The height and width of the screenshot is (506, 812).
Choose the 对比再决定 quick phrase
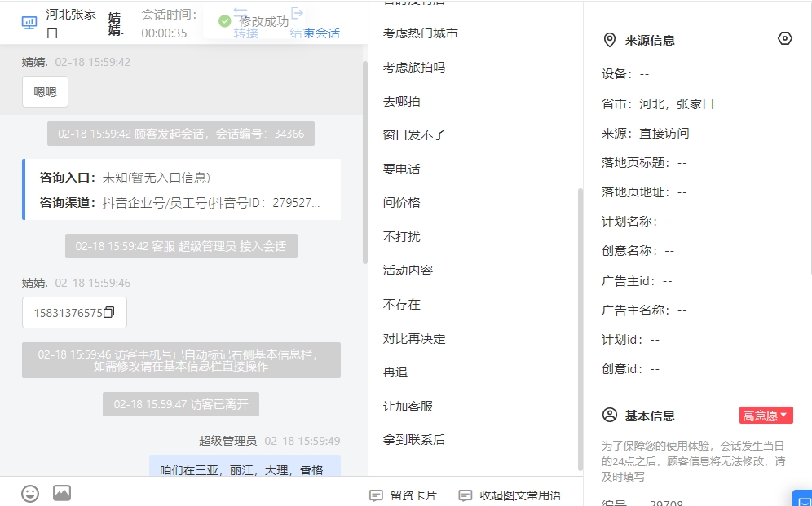[414, 339]
